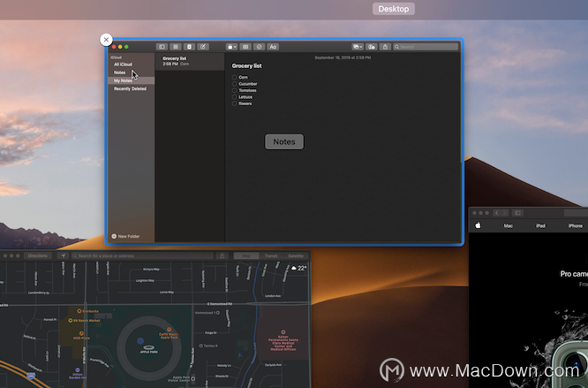Click the weather 22° indicator in Maps
588x388 pixels.
click(299, 268)
